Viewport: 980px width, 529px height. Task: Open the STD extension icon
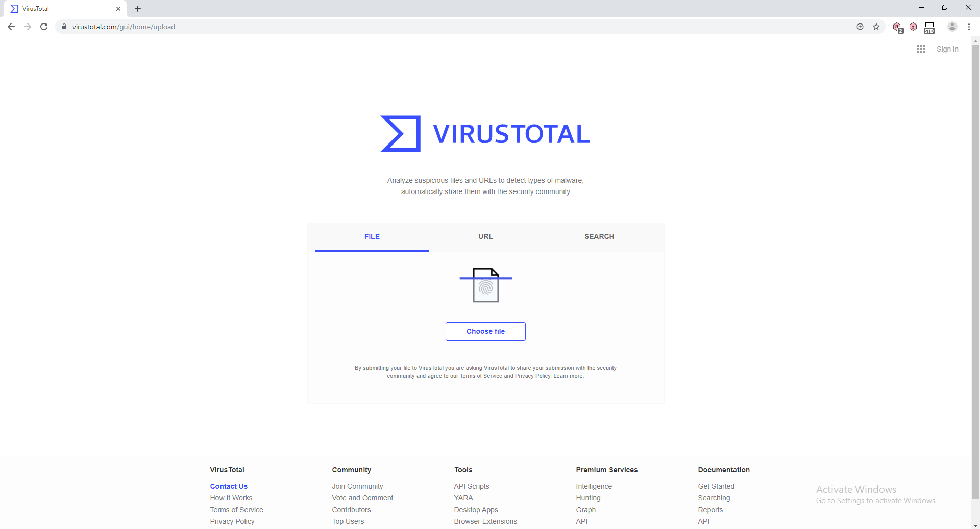pos(929,28)
